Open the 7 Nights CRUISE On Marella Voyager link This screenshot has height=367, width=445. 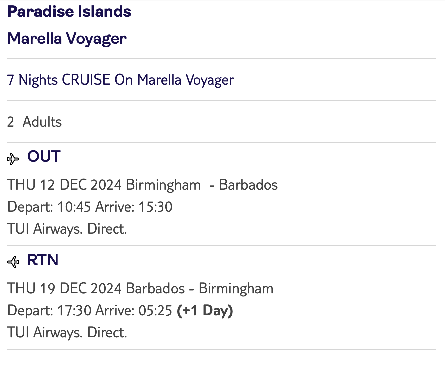120,80
